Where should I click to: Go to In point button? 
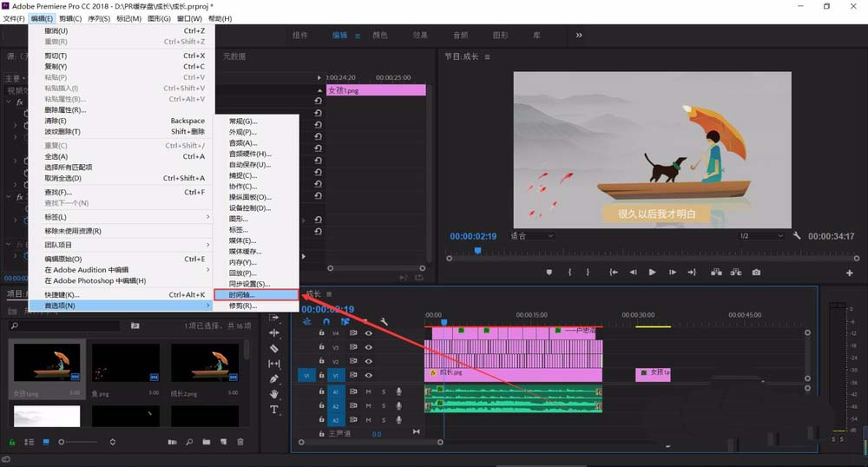pyautogui.click(x=614, y=273)
